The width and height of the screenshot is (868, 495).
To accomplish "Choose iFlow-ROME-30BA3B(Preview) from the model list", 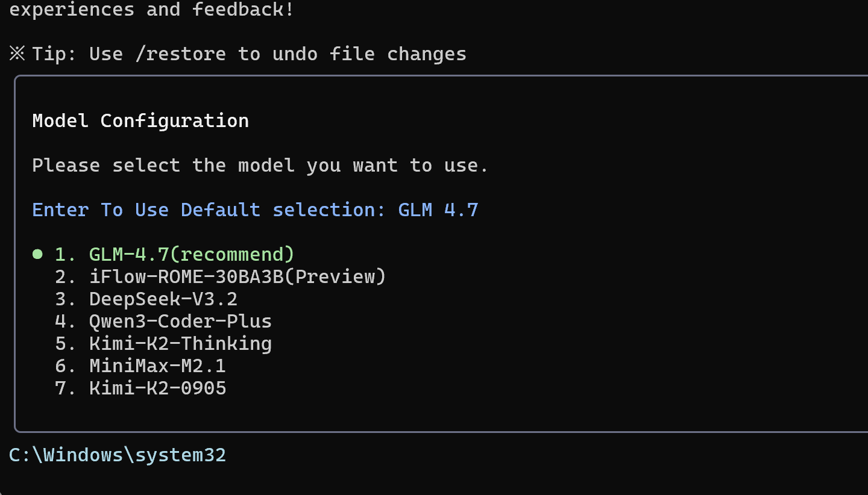I will coord(237,276).
